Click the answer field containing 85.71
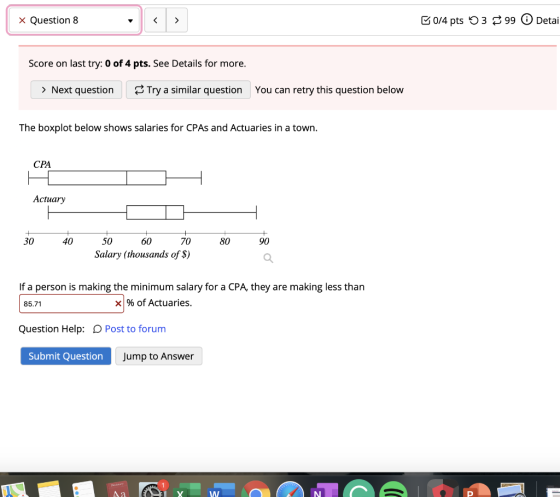Screen dimensions: 560x497 tap(71, 303)
